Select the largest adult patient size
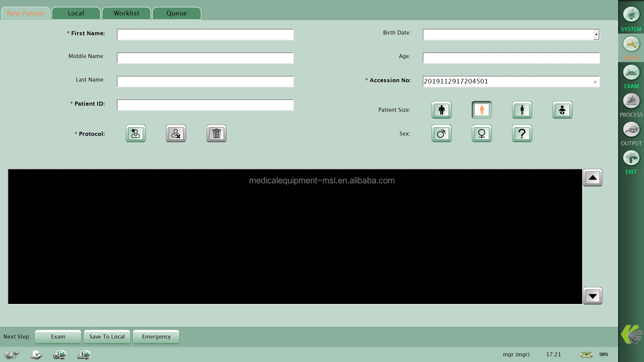Screen dimensions: 644x362 pyautogui.click(x=441, y=110)
